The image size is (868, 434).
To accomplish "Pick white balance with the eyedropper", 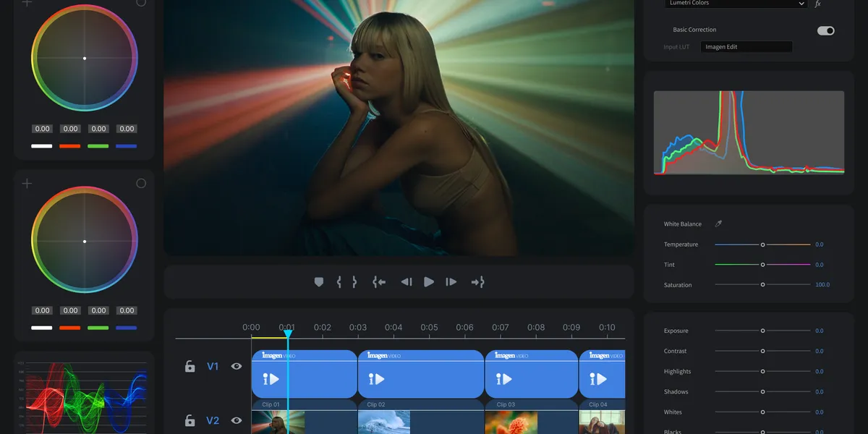I will [718, 224].
